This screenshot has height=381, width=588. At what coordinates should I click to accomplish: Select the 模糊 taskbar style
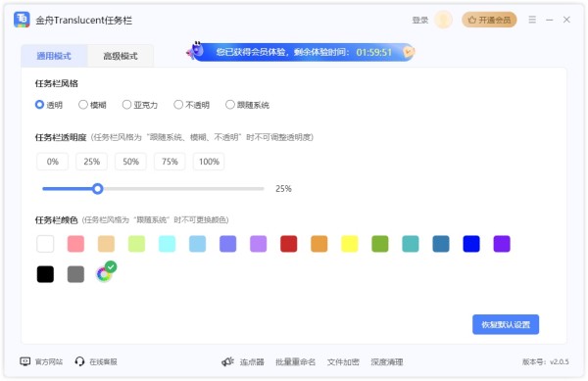pyautogui.click(x=92, y=105)
